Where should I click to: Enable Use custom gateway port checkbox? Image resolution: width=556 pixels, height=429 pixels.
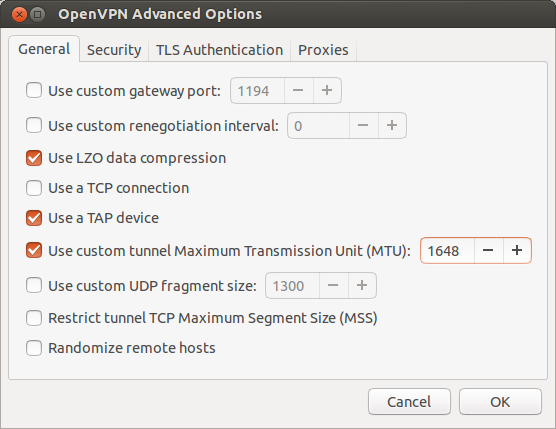(x=34, y=90)
